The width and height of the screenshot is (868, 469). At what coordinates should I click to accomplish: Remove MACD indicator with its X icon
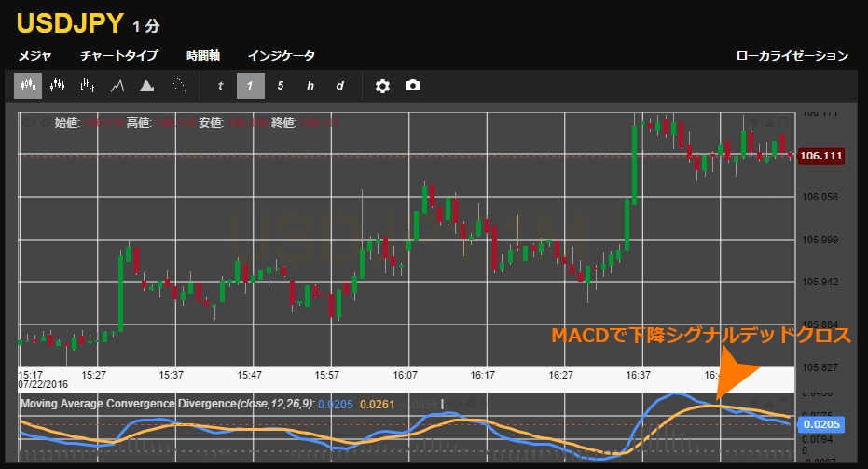pos(485,405)
